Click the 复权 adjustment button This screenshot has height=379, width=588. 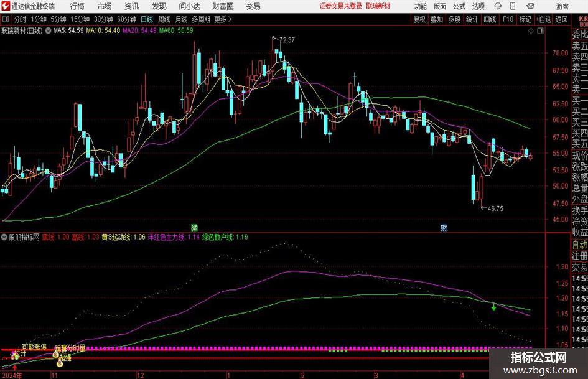[x=419, y=19]
